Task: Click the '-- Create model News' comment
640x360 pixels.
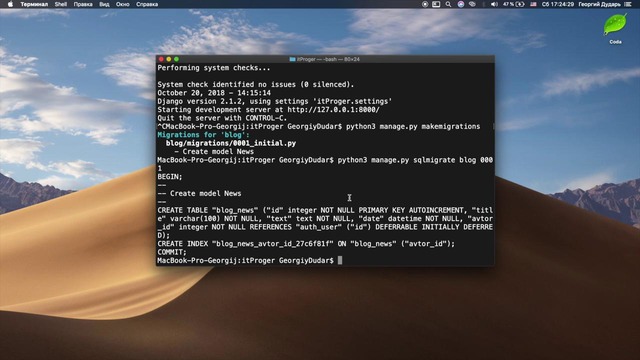Action: tap(199, 193)
